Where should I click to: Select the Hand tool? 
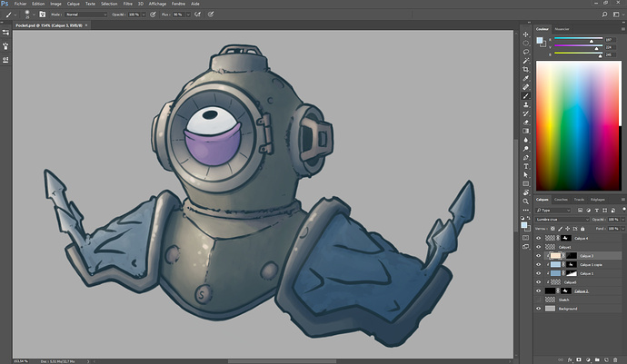point(525,192)
